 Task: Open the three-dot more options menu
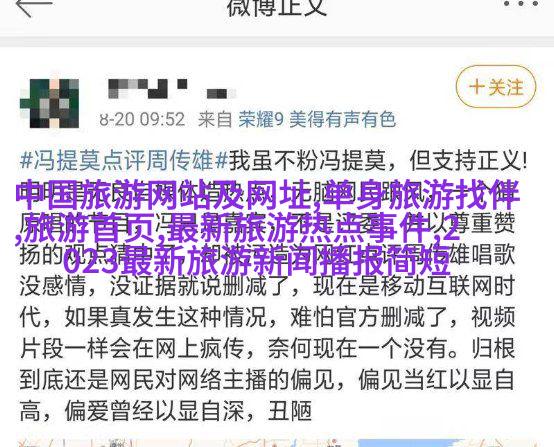(x=521, y=4)
